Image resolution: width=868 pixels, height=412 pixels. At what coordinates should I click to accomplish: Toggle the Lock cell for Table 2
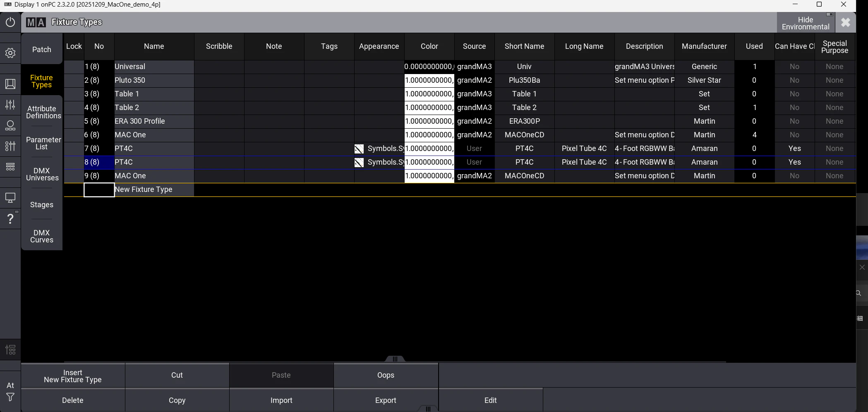click(74, 108)
